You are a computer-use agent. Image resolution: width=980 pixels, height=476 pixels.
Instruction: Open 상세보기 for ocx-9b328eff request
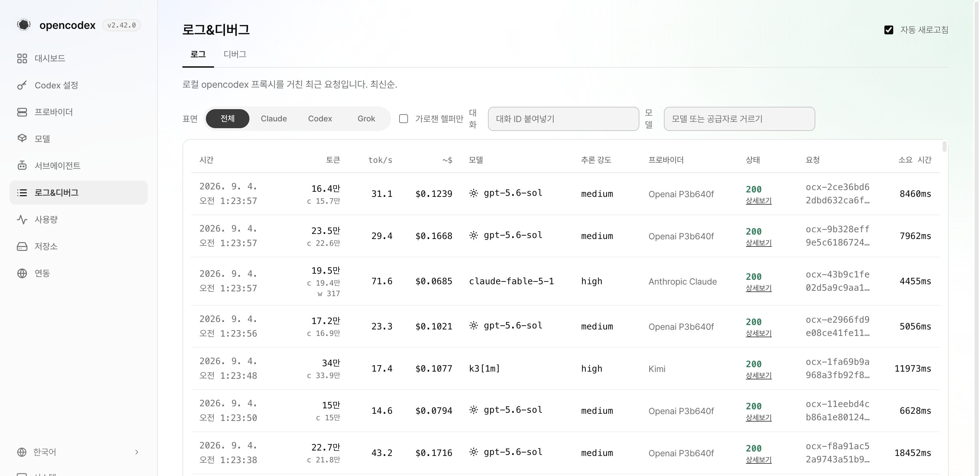[758, 242]
